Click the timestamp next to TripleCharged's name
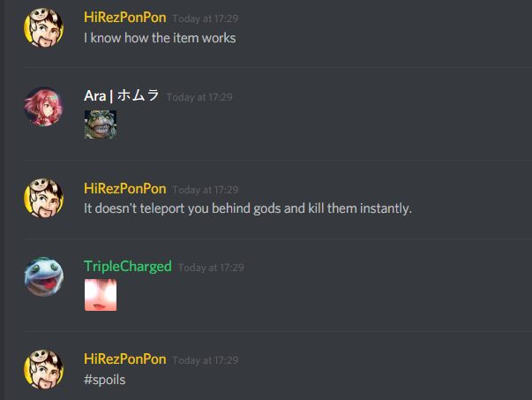This screenshot has width=532, height=400. 211,268
